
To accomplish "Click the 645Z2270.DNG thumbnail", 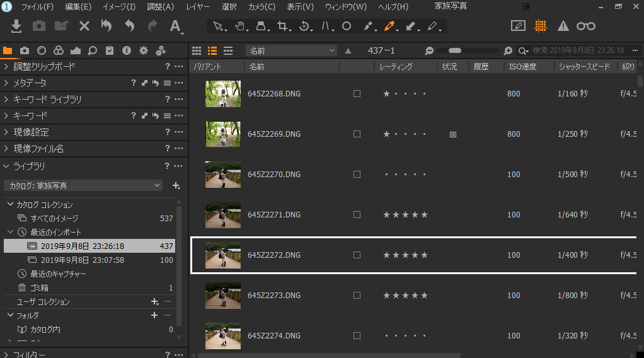I will click(223, 175).
